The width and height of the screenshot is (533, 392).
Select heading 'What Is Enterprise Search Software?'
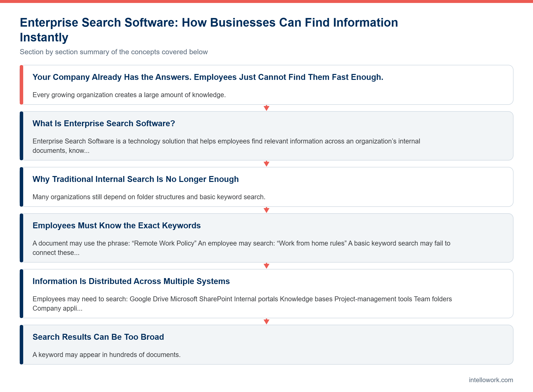pos(104,124)
